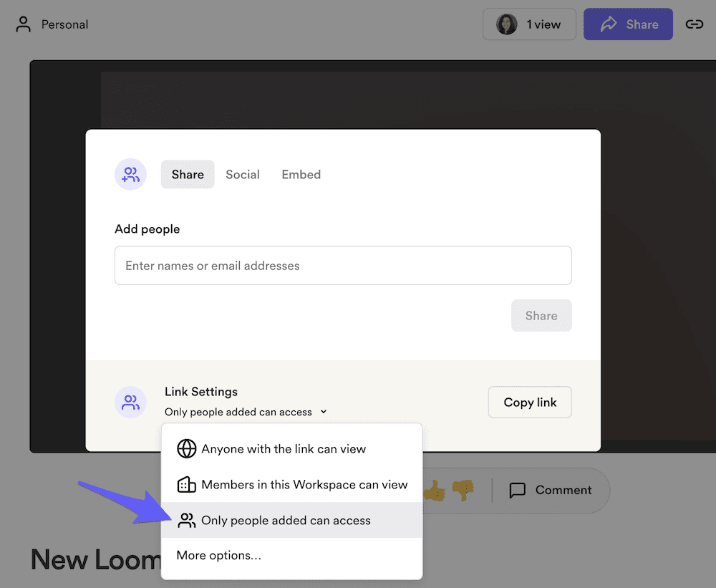Choose Anyone with the link can view
The height and width of the screenshot is (588, 716).
tap(284, 449)
